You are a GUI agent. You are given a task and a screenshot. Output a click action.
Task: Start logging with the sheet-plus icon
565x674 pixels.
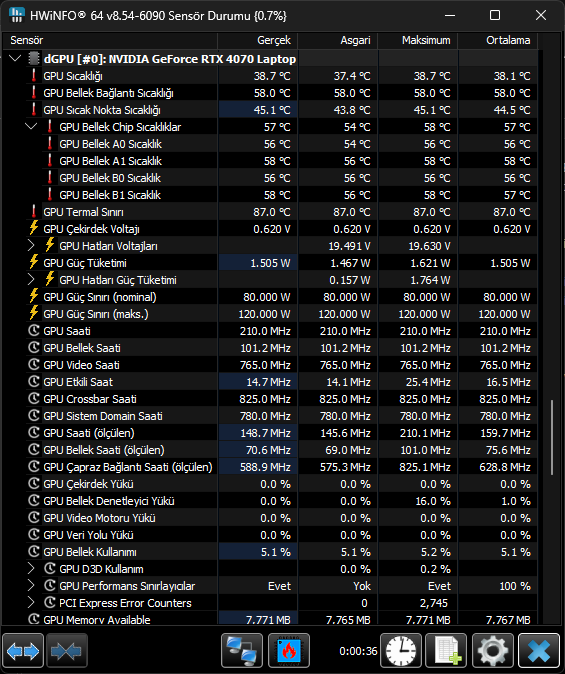coord(446,651)
